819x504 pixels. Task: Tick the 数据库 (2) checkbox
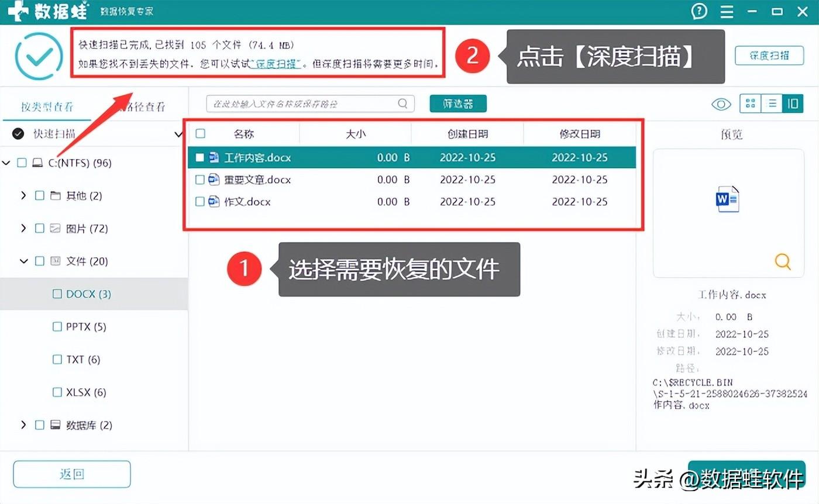click(x=40, y=424)
